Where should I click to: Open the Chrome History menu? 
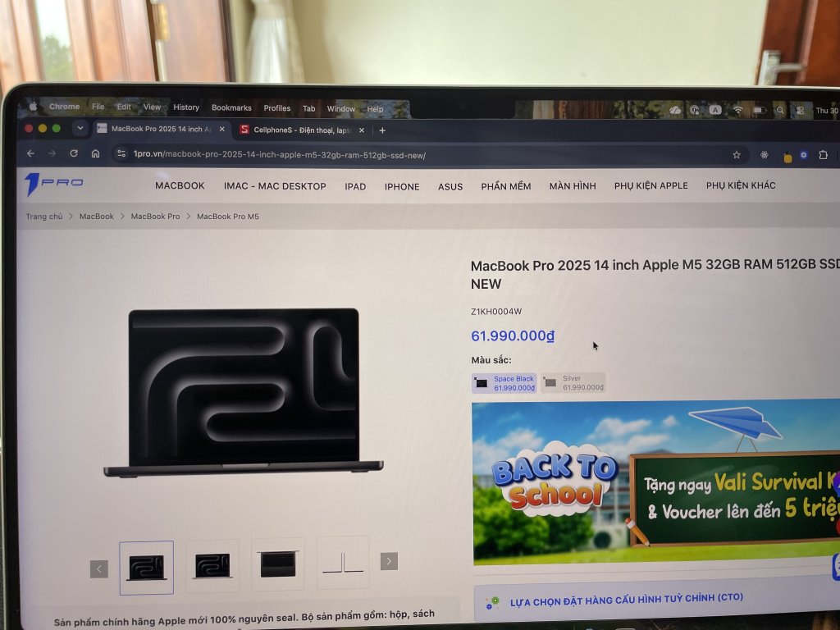[x=186, y=107]
